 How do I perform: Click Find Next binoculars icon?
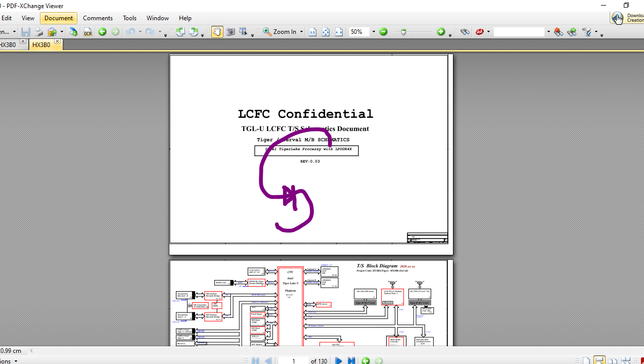[x=572, y=32]
